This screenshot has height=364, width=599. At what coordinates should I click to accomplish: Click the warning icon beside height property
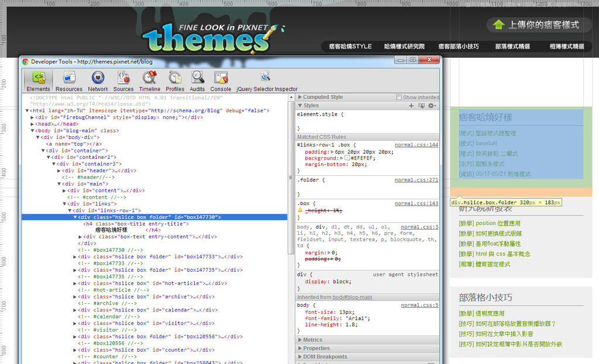pyautogui.click(x=300, y=210)
